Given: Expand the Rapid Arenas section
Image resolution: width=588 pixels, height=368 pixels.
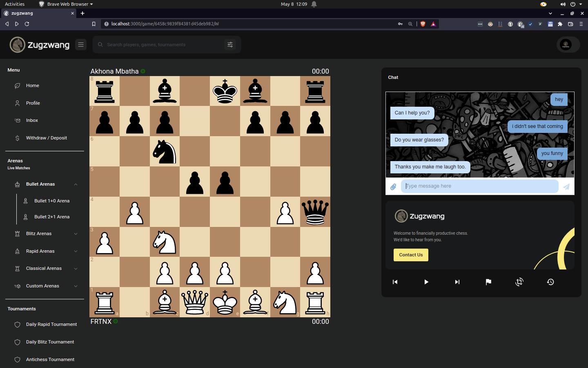Looking at the screenshot, I should coord(76,251).
